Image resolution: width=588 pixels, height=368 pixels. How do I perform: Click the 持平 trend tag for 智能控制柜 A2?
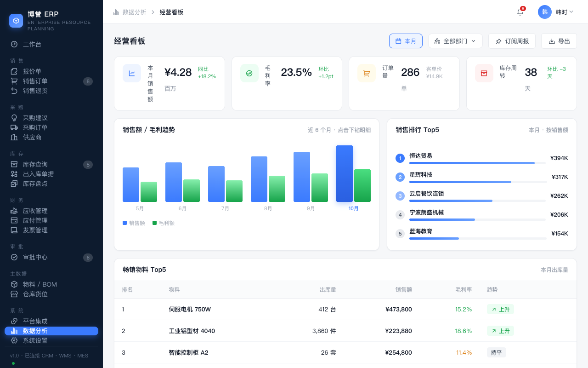click(497, 352)
